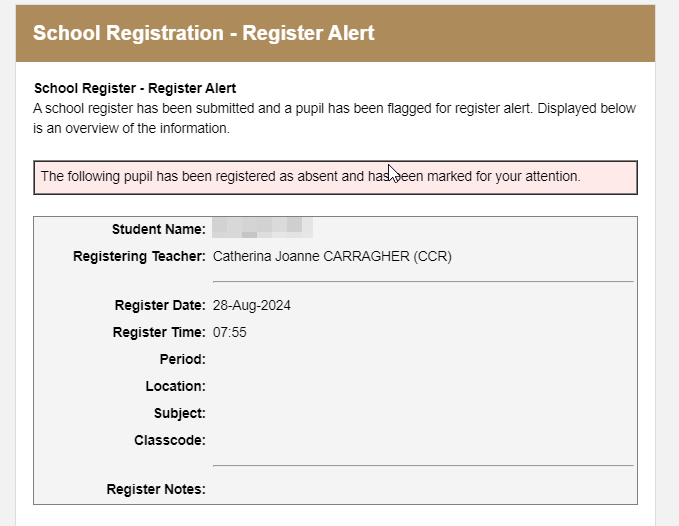Click the Student Name label
Image resolution: width=679 pixels, height=526 pixels.
158,230
